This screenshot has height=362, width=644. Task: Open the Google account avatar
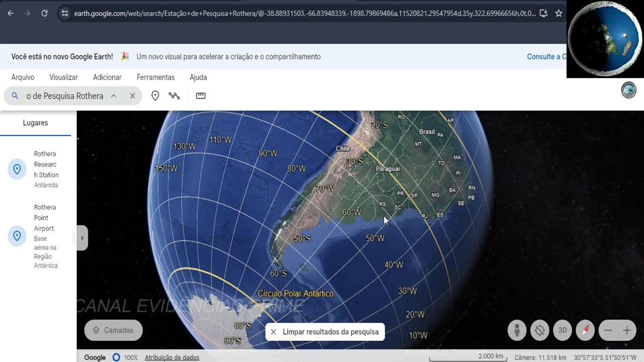[629, 90]
